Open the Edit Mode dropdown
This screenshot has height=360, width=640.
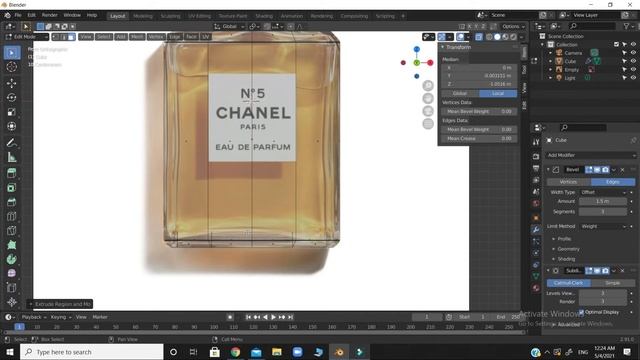click(27, 37)
